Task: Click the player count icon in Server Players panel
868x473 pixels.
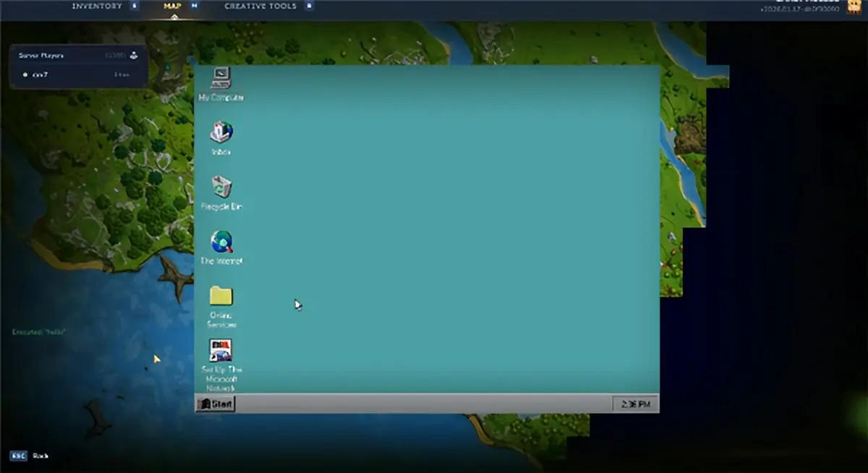Action: pos(135,55)
